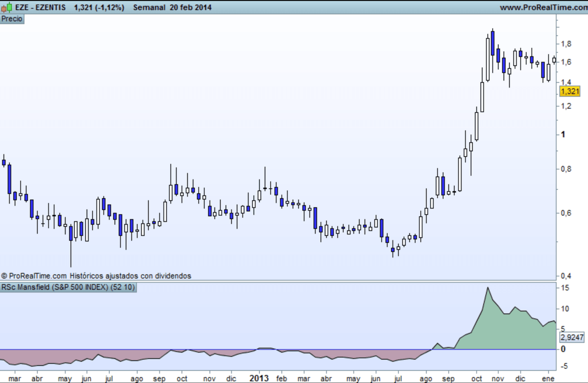The image size is (588, 383).
Task: Click the 0,4 price level on scale
Action: (566, 276)
